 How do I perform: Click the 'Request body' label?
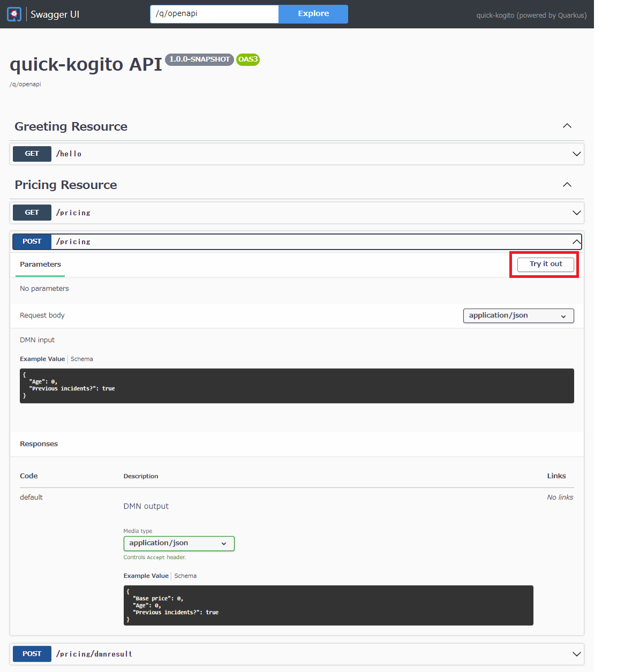pos(42,315)
